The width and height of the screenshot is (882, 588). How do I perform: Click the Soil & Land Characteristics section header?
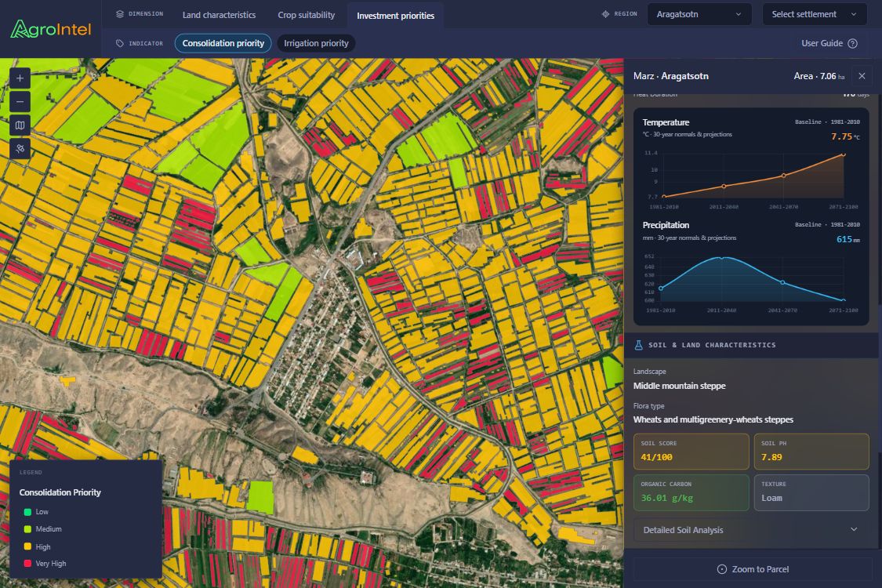point(751,345)
